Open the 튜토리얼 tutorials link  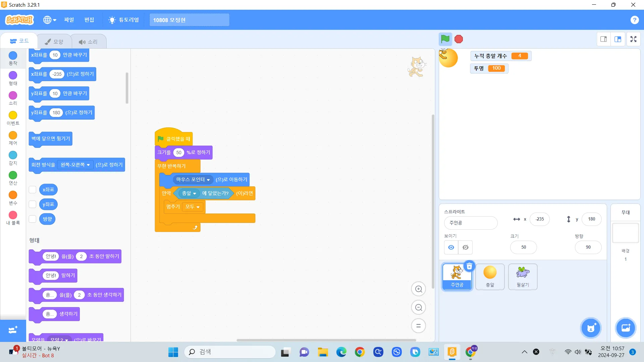124,20
